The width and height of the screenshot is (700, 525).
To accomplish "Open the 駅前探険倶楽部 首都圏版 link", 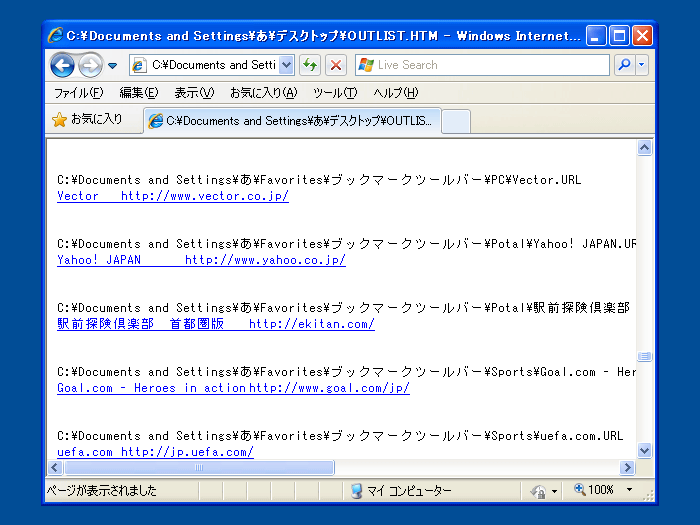I will pos(216,324).
